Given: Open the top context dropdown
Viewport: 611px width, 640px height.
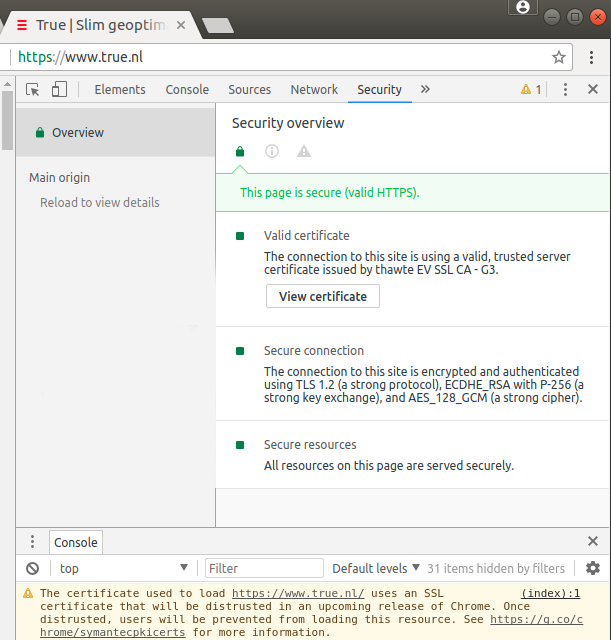Looking at the screenshot, I should click(124, 568).
